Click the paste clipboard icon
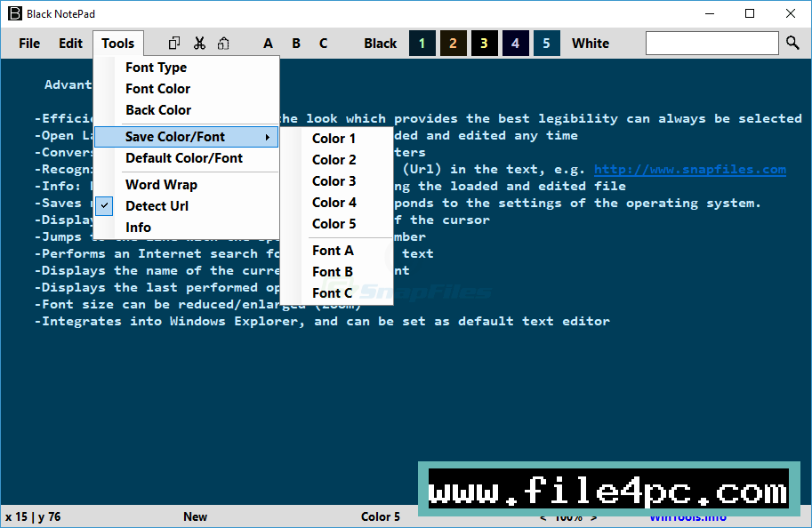 [223, 43]
